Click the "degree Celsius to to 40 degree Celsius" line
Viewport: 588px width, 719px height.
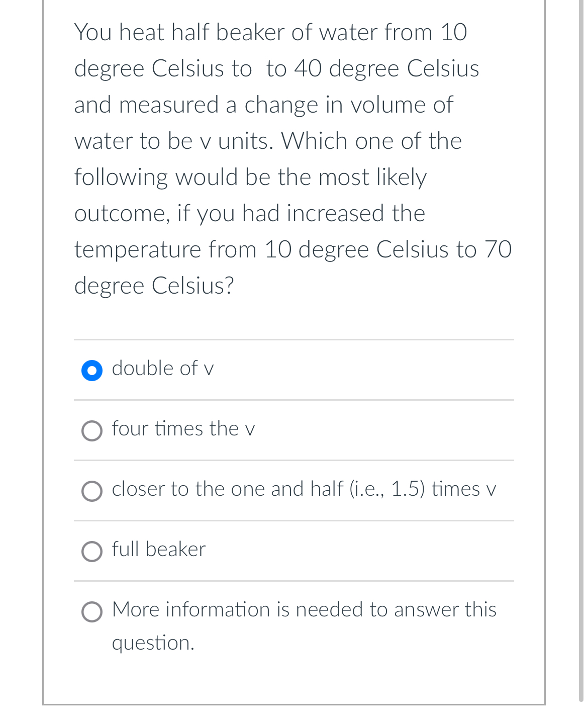(277, 69)
